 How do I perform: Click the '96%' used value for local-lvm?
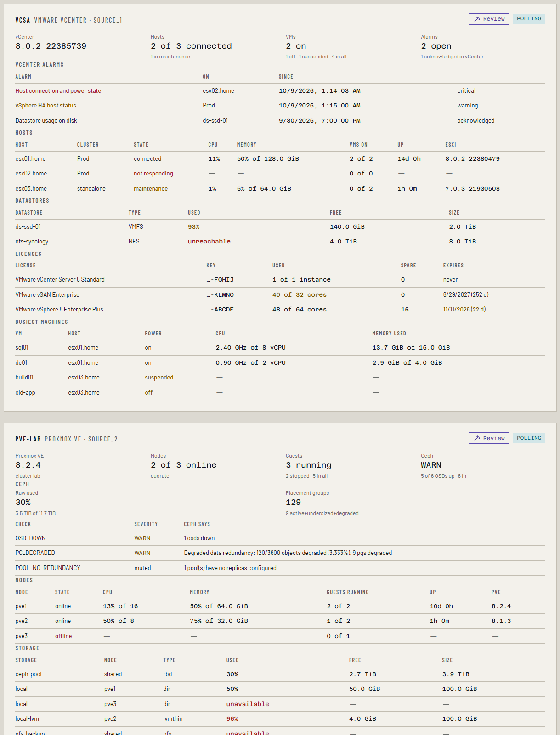point(232,719)
